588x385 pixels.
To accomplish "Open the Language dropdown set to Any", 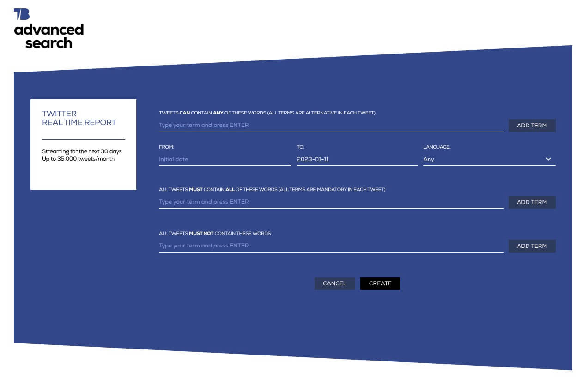I will click(x=489, y=159).
